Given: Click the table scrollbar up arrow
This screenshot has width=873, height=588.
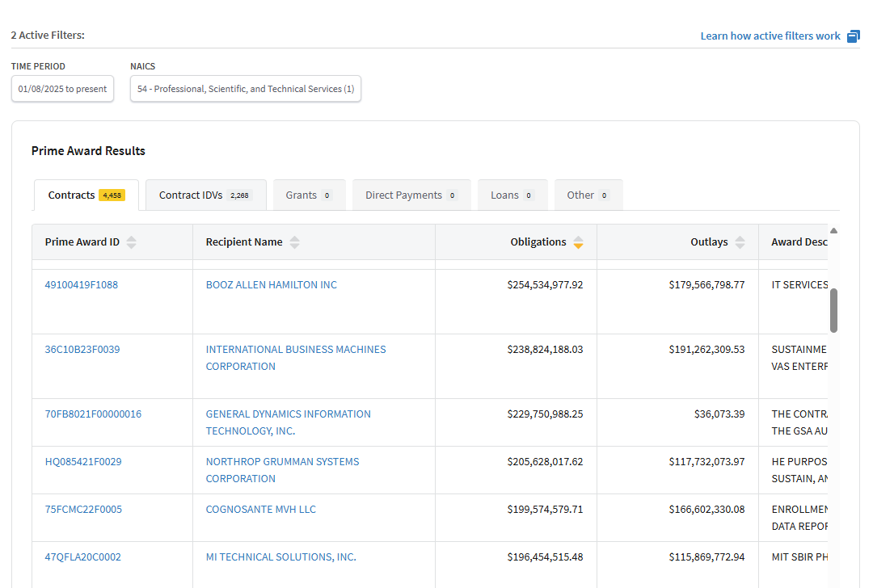Looking at the screenshot, I should coord(833,231).
